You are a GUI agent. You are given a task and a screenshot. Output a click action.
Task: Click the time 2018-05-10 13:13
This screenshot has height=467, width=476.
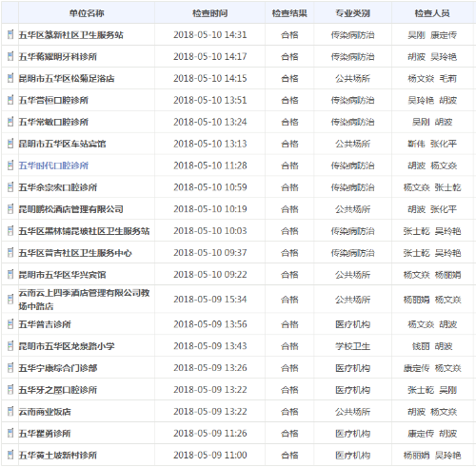pos(209,144)
